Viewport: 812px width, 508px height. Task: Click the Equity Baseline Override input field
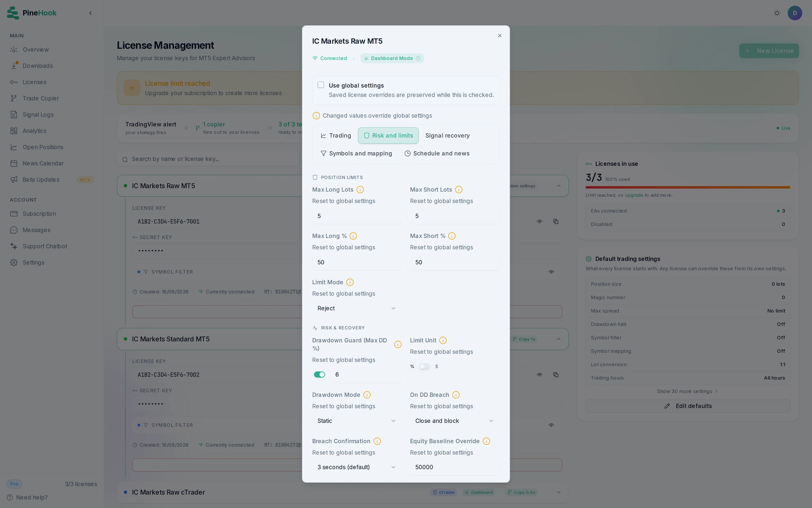[454, 467]
